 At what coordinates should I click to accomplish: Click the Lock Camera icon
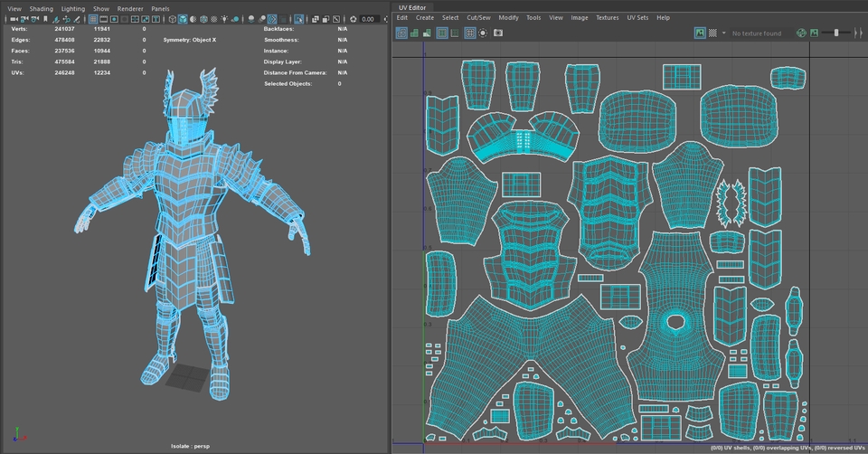(x=24, y=19)
